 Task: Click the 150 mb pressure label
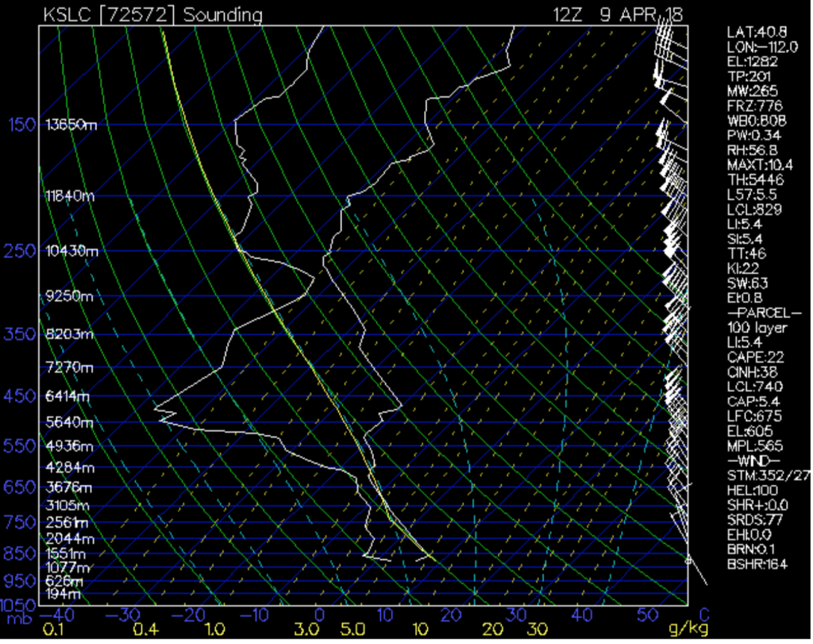(x=22, y=125)
